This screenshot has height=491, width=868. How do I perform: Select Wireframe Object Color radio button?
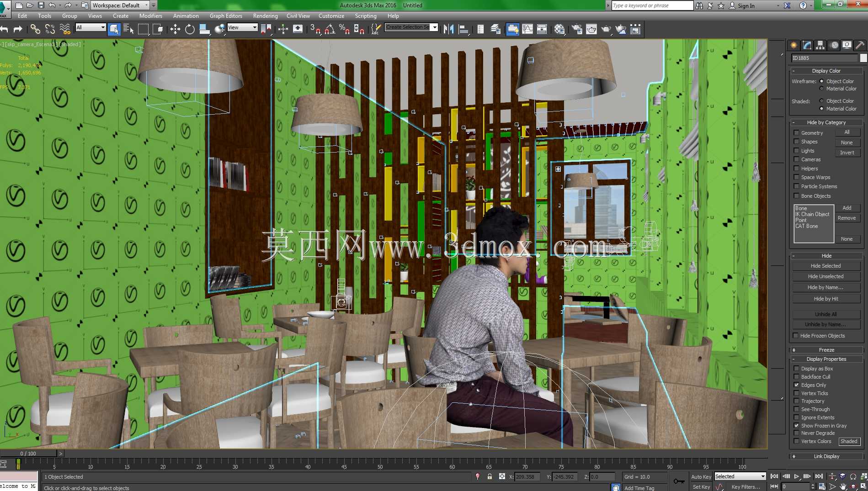click(821, 81)
